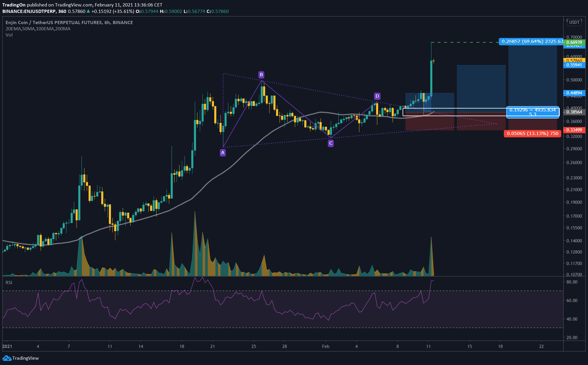Viewport: 588px width, 365px height.
Task: Select the Enjin Coin chart title
Action: 69,22
